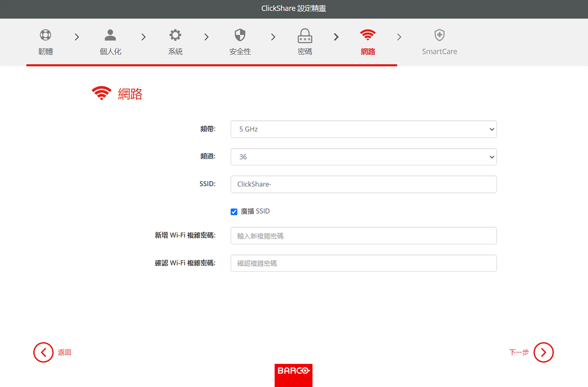Viewport: 588px width, 387px height.
Task: Open the SmartCare shield icon step
Action: (x=439, y=35)
